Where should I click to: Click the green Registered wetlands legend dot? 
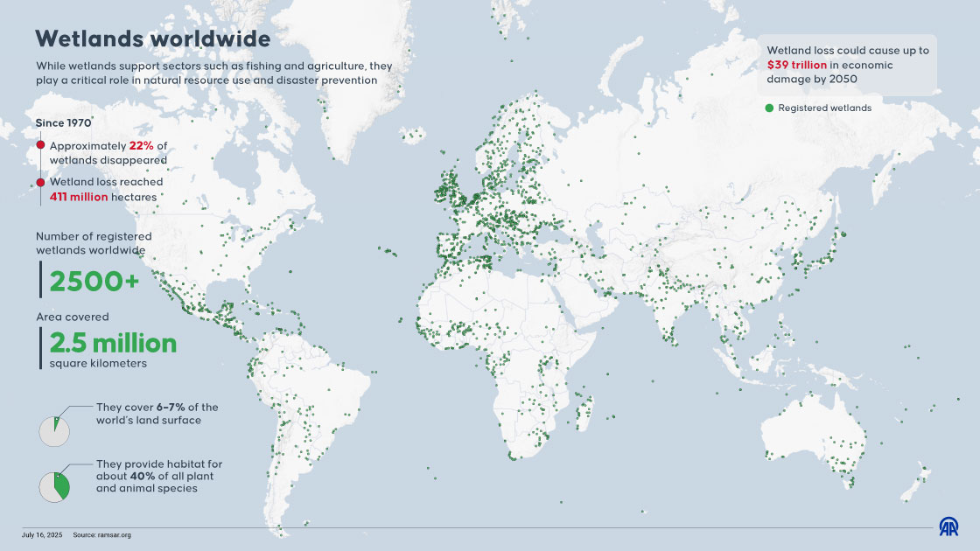point(769,107)
